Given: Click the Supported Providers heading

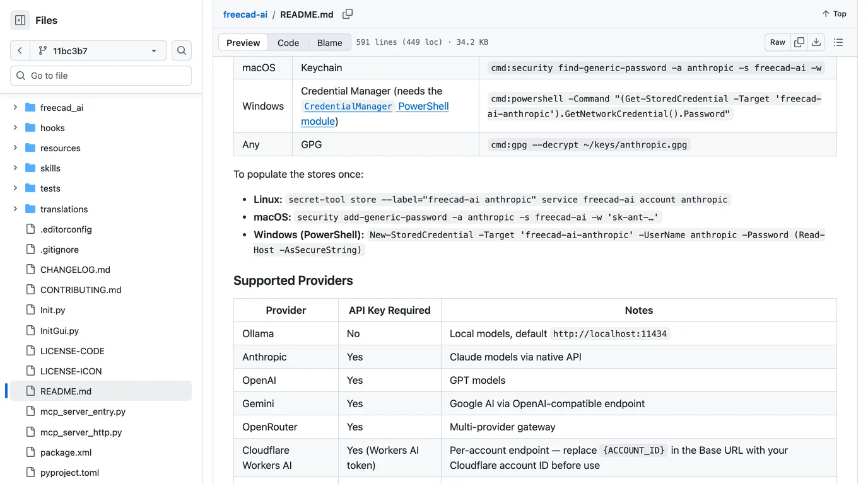Looking at the screenshot, I should (293, 280).
